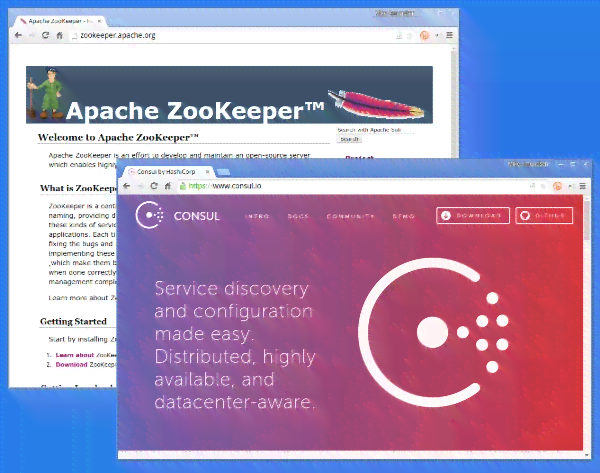Select the Apache ZooKeeper browser tab
This screenshot has width=600, height=473.
tap(57, 21)
